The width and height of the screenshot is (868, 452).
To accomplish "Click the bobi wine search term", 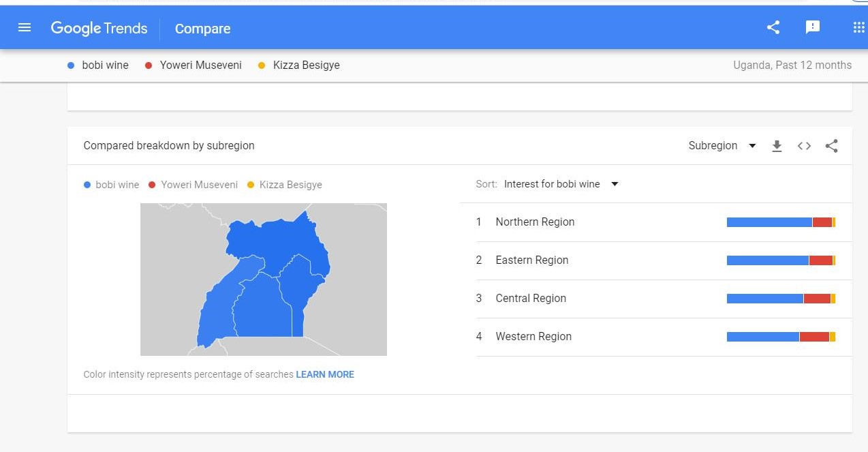I will (105, 65).
